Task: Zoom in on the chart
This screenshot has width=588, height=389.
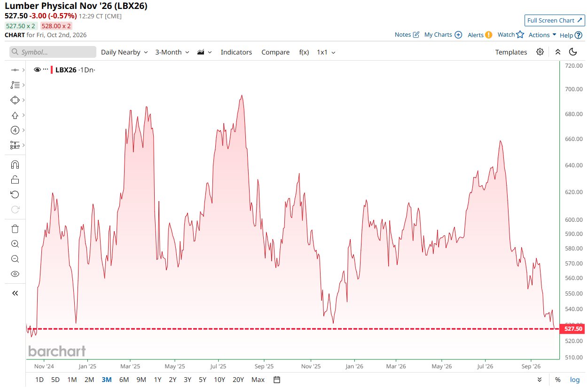Action: click(x=15, y=244)
